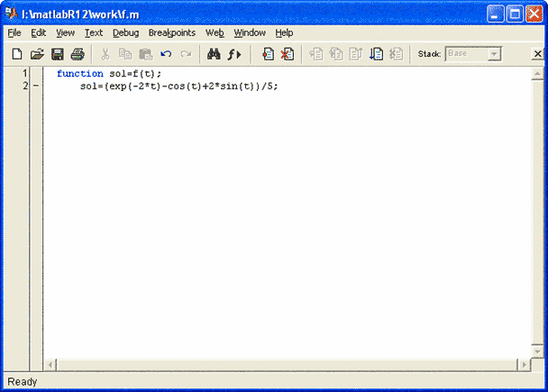Viewport: 548px width, 392px height.
Task: Click the Step debug icon
Action: click(x=316, y=54)
